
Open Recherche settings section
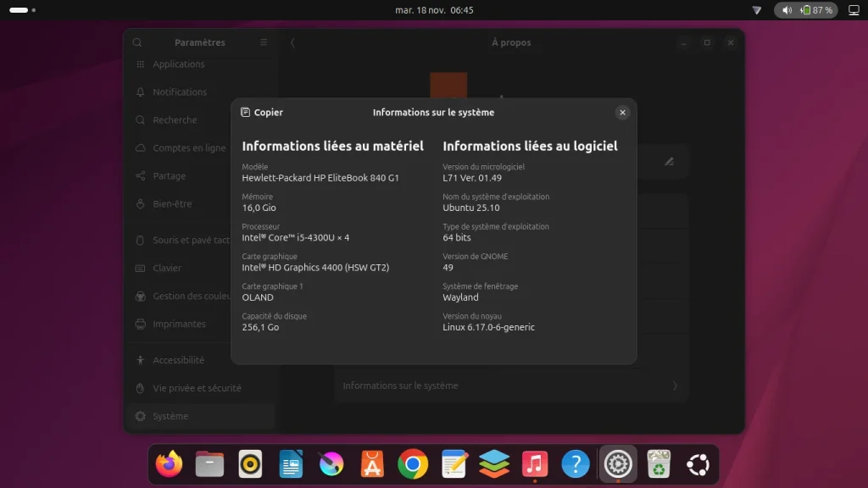click(x=200, y=120)
